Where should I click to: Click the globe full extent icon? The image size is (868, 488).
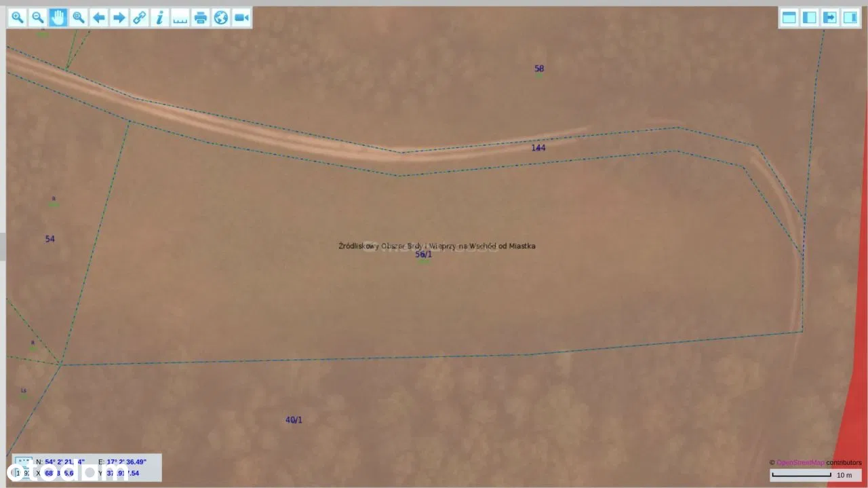(x=221, y=18)
